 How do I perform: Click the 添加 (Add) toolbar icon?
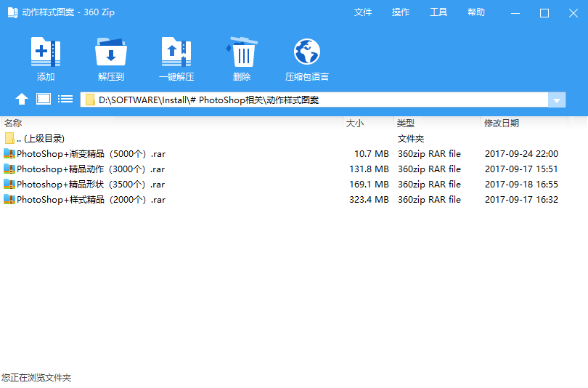(46, 53)
